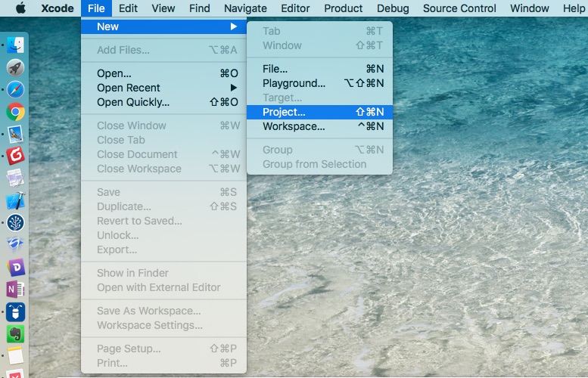Viewport: 588px width, 378px height.
Task: Open the Window menu
Action: pos(530,8)
